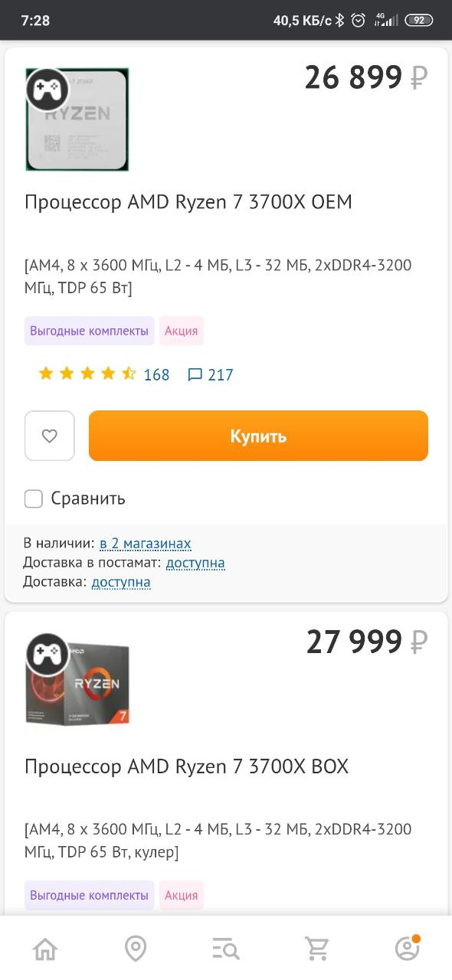Open the postamat delivery 'доступна' link
Viewport: 452px width, 980px height.
(195, 563)
